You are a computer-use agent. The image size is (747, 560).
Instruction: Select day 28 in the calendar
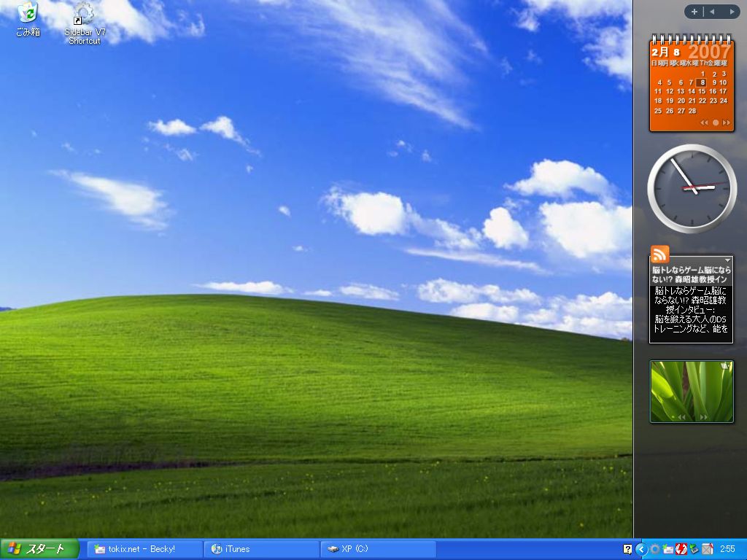pos(692,111)
